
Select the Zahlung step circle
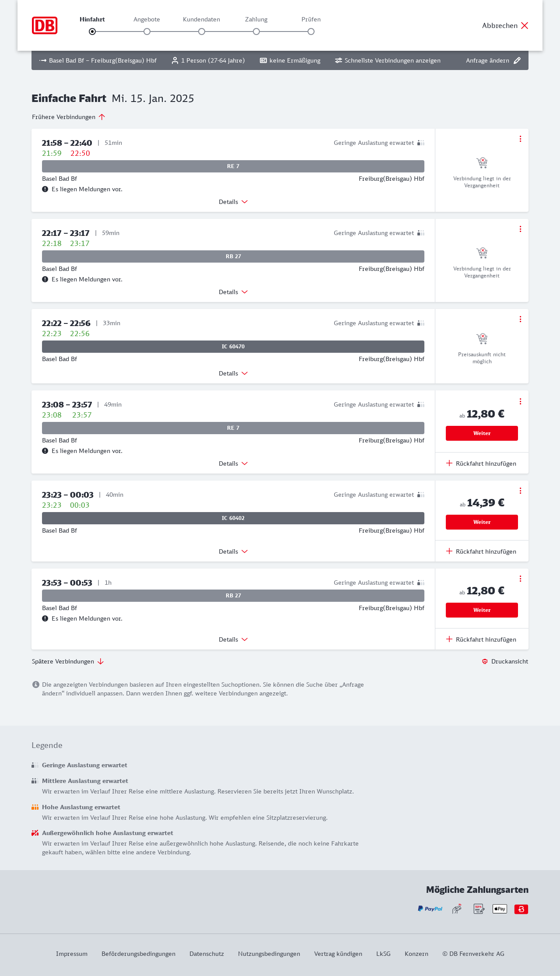click(256, 32)
